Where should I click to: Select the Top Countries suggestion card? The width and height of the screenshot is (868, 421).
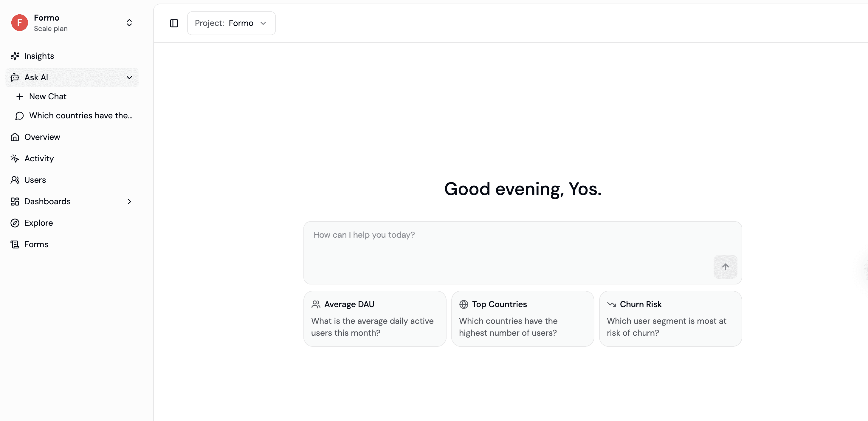(522, 318)
